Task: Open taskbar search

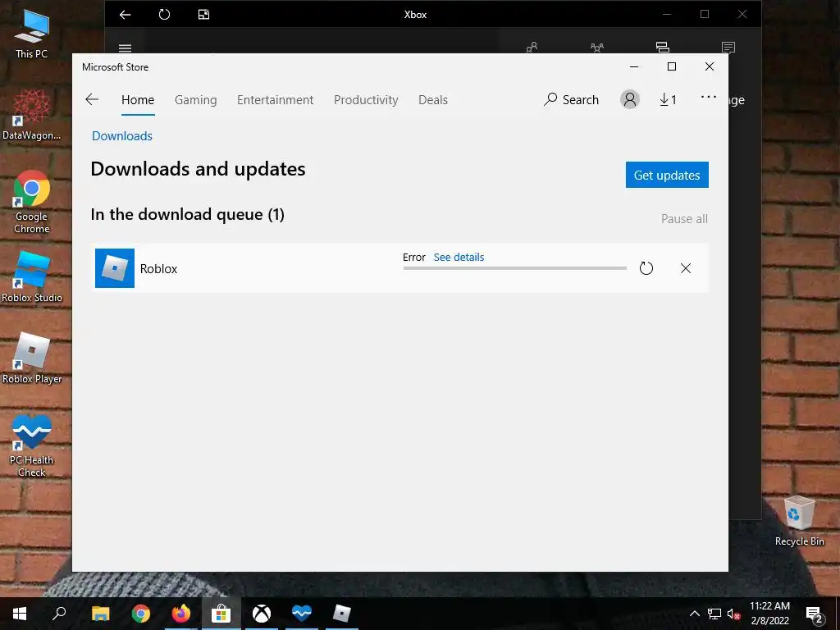Action: 59,614
